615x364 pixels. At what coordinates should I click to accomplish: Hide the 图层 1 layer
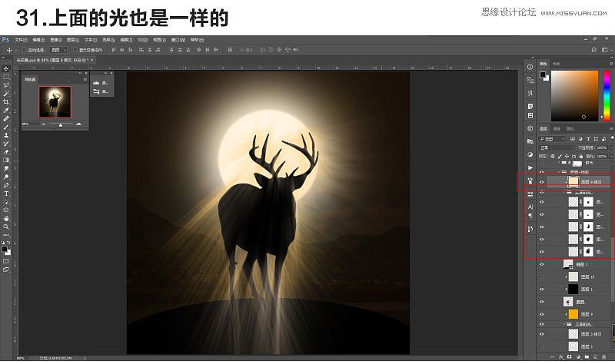click(x=542, y=290)
